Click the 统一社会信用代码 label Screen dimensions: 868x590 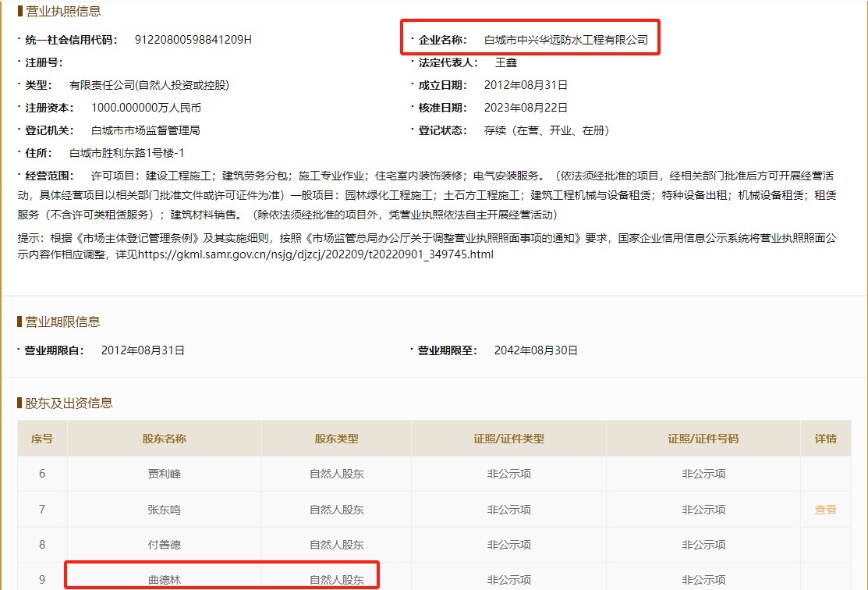(x=71, y=40)
